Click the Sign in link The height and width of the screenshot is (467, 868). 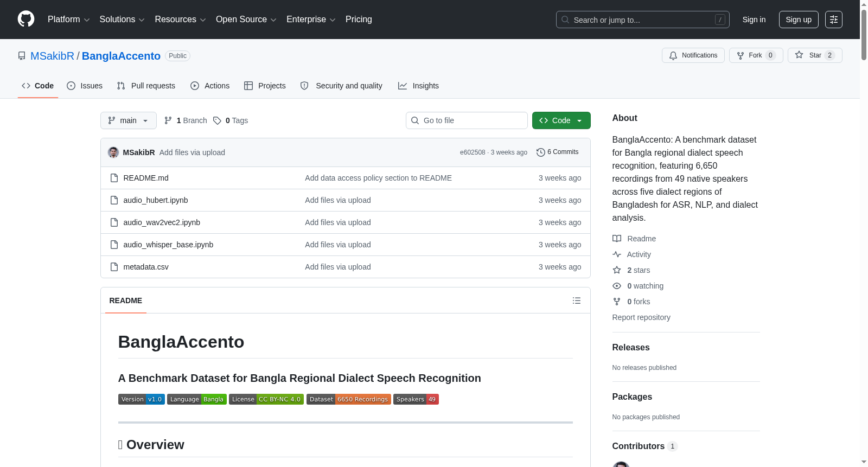[754, 20]
